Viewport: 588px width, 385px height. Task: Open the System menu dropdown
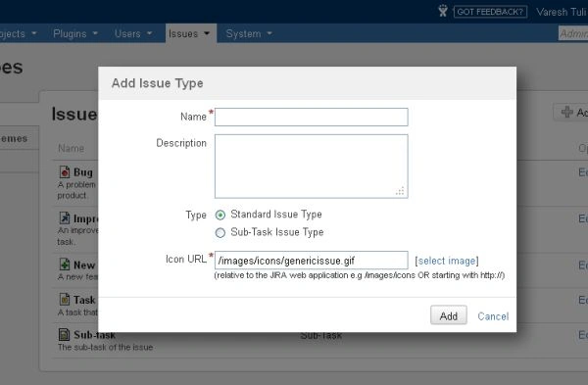click(249, 33)
